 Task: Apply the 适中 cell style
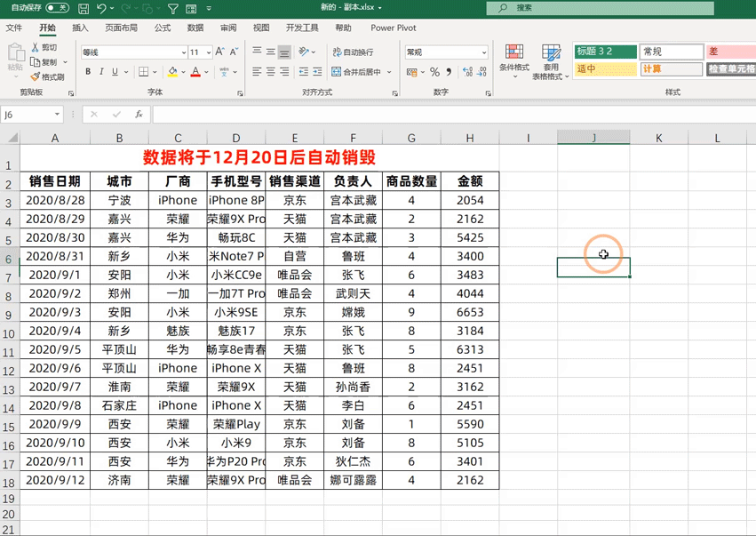tap(606, 69)
